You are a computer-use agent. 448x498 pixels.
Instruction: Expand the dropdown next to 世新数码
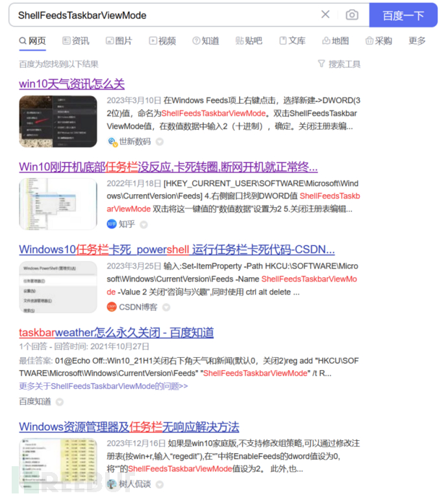click(x=160, y=142)
